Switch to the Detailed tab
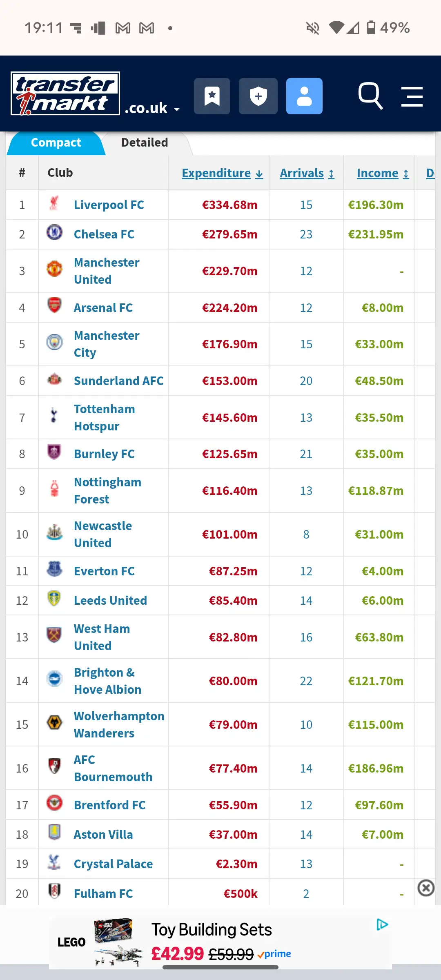This screenshot has width=441, height=980. (x=145, y=143)
